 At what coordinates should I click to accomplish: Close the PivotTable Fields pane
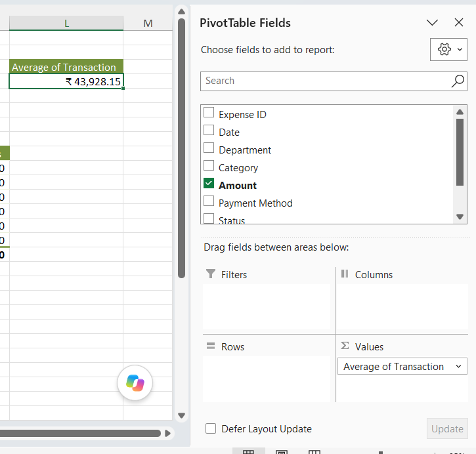coord(459,22)
